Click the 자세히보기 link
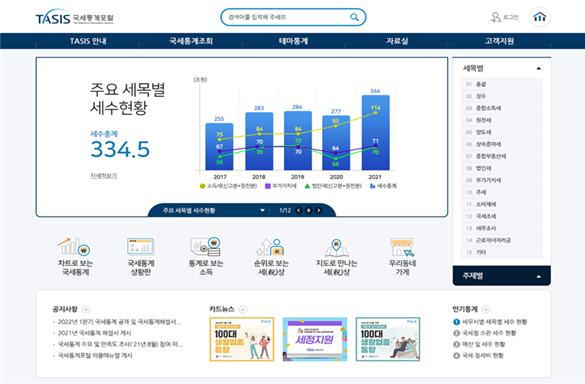585x384 pixels. (x=103, y=175)
